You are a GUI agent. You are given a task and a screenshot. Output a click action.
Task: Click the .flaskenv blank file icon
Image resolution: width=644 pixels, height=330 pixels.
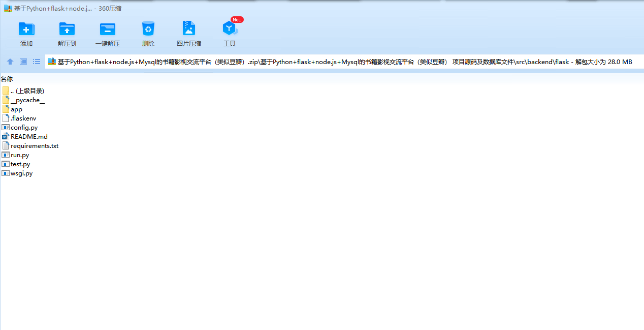coord(6,118)
